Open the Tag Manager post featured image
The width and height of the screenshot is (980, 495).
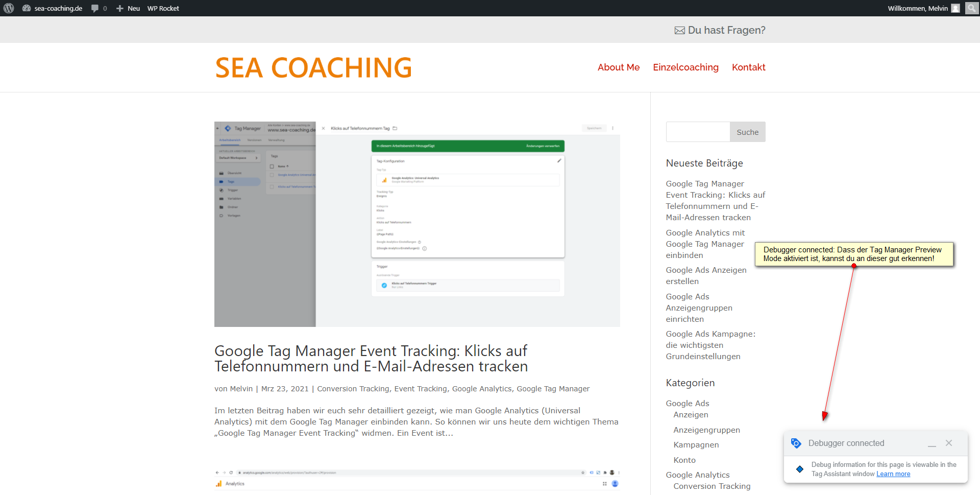coord(417,224)
